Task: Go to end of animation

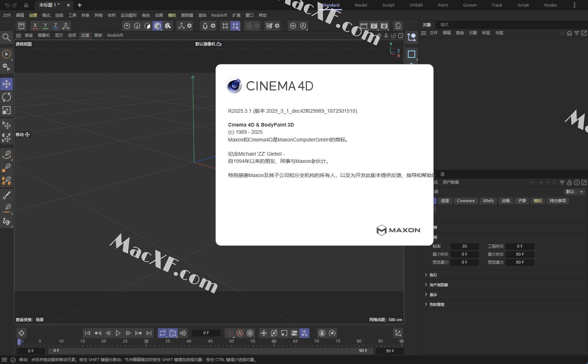Action: click(149, 333)
